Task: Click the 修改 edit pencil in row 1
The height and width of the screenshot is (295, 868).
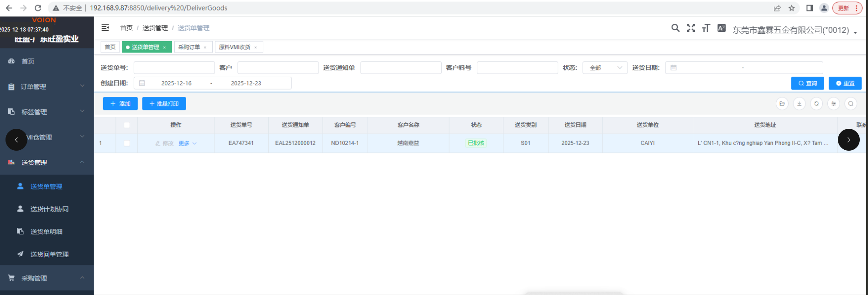Action: tap(164, 143)
